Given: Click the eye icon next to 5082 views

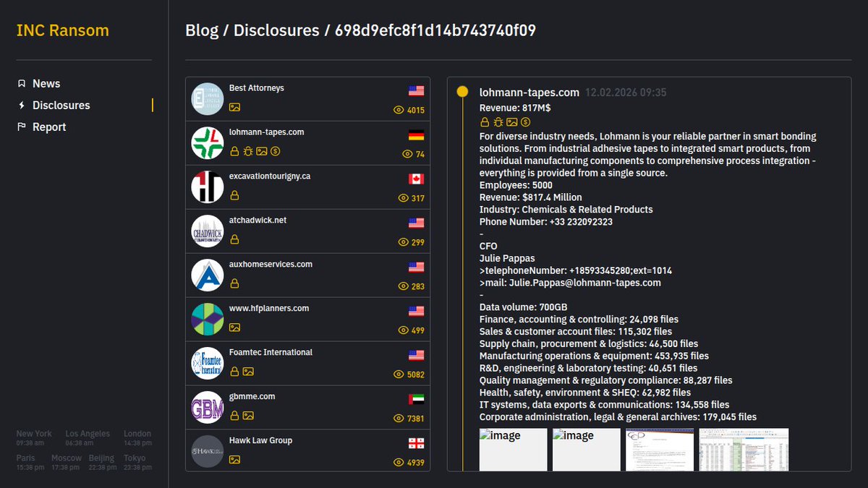Looking at the screenshot, I should coord(398,375).
